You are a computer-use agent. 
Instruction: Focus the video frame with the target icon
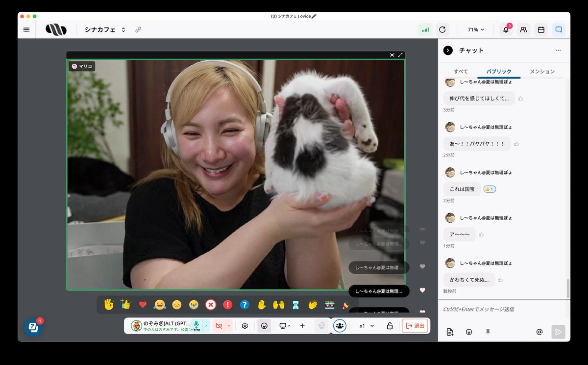click(x=392, y=55)
